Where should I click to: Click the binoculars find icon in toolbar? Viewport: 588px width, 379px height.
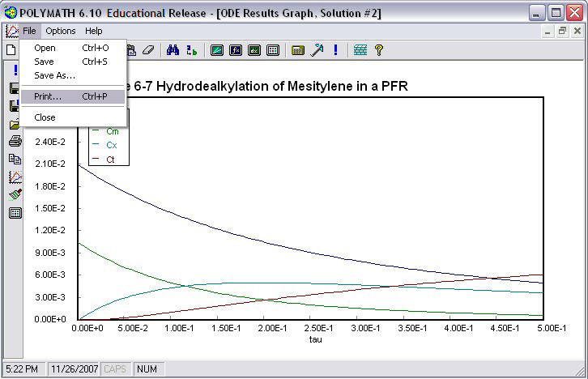[173, 50]
